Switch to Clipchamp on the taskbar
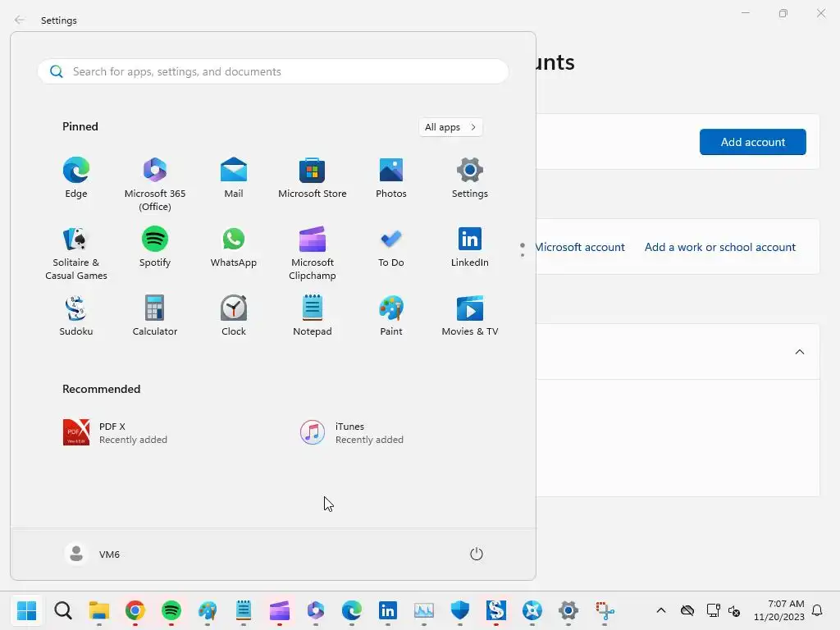840x630 pixels. click(x=280, y=610)
